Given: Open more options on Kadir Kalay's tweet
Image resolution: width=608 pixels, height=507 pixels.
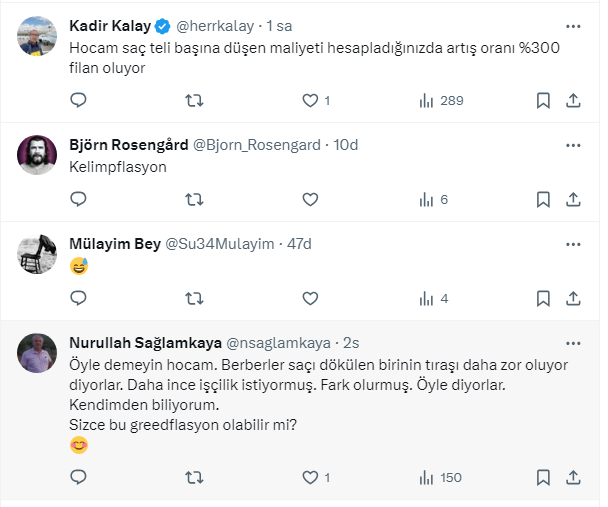Looking at the screenshot, I should (x=573, y=26).
